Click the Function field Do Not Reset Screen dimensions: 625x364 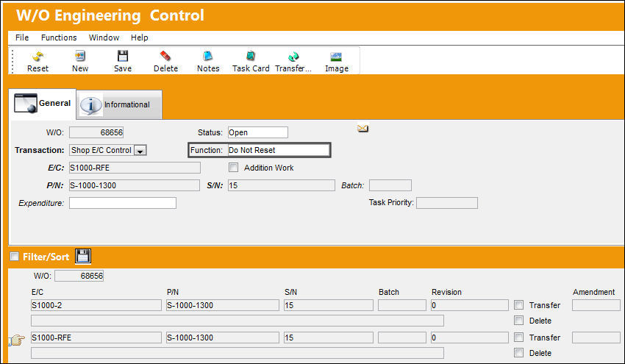coord(279,150)
